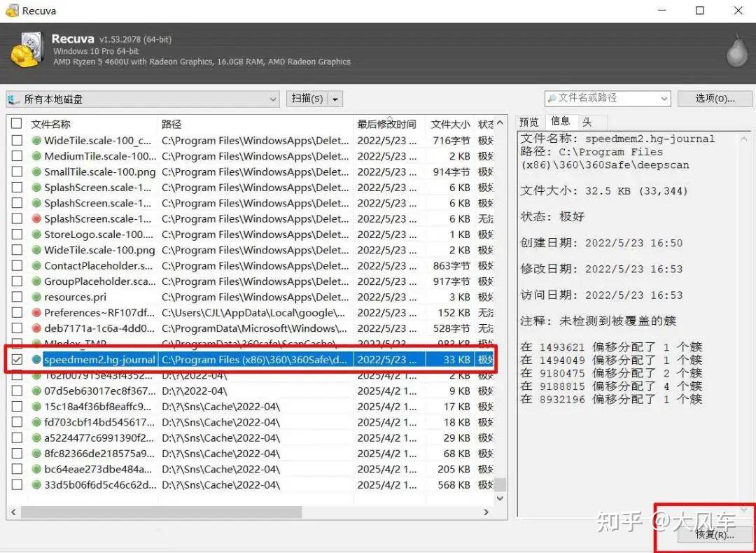756x553 pixels.
Task: Open the 扫描(S) dropdown arrow
Action: [x=335, y=99]
